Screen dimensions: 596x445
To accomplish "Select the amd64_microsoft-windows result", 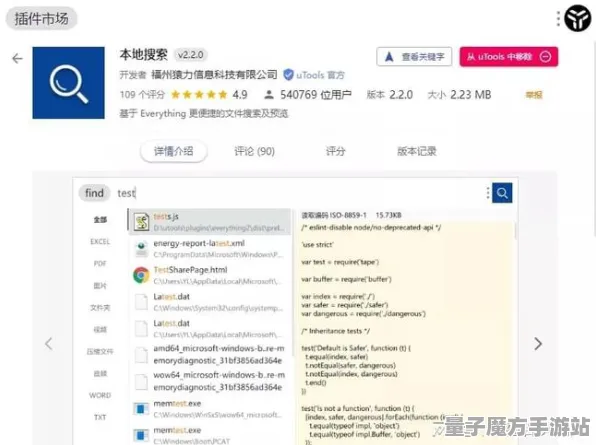I will point(210,354).
